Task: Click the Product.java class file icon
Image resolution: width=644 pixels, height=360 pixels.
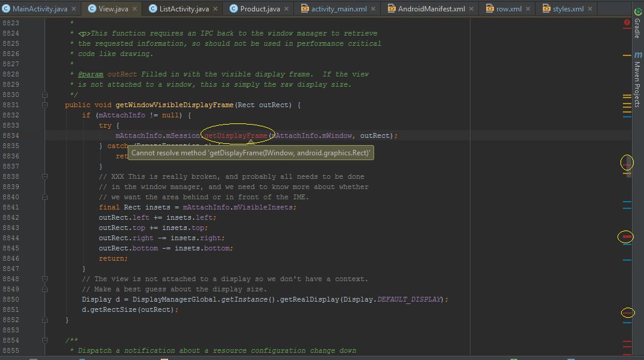Action: pos(233,8)
